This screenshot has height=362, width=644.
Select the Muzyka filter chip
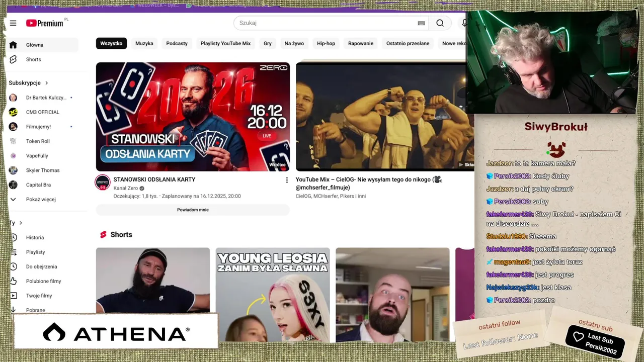pos(144,43)
